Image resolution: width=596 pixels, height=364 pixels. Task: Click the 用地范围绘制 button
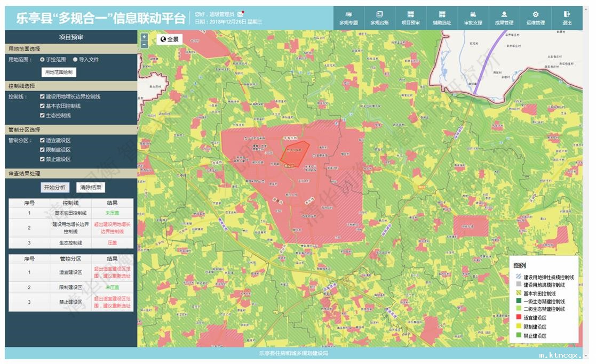[x=59, y=72]
